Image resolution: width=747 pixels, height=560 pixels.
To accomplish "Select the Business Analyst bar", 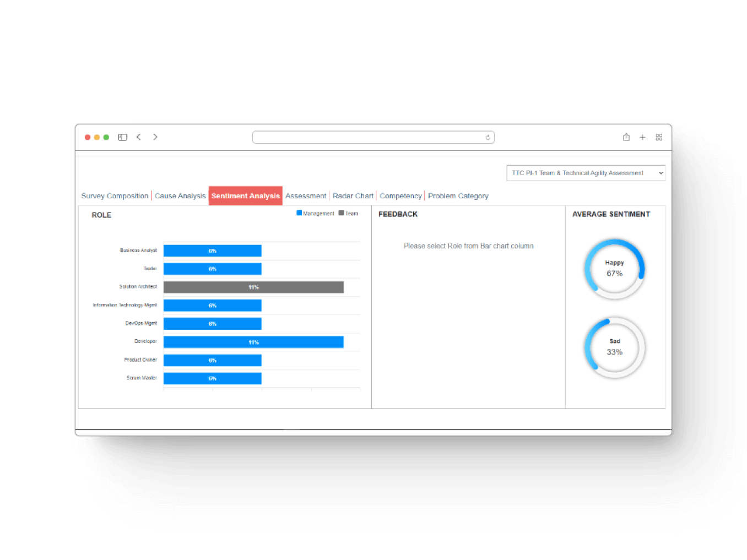I will (x=213, y=251).
